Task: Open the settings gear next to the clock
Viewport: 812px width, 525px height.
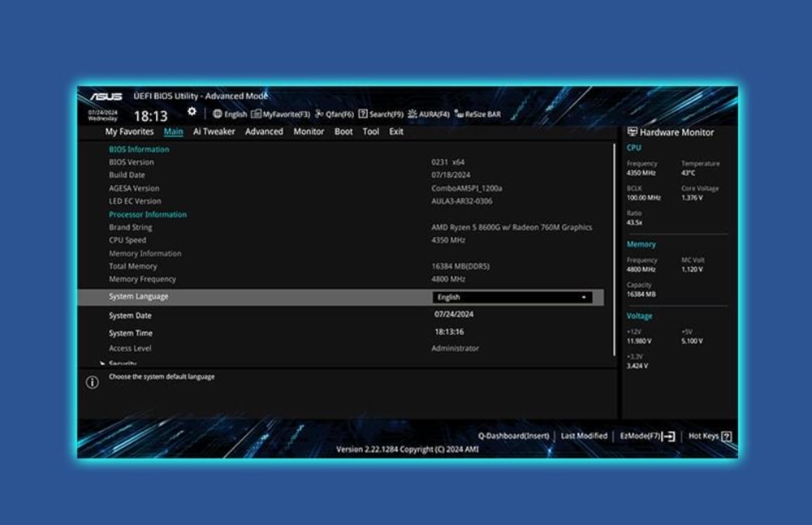Action: (x=192, y=112)
